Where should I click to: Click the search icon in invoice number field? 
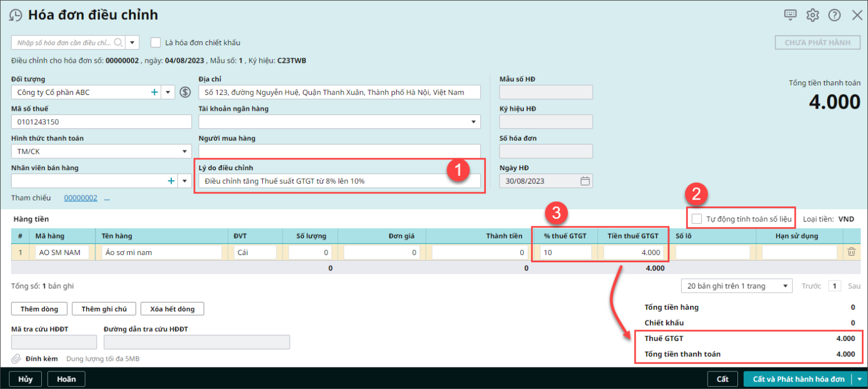tap(118, 42)
